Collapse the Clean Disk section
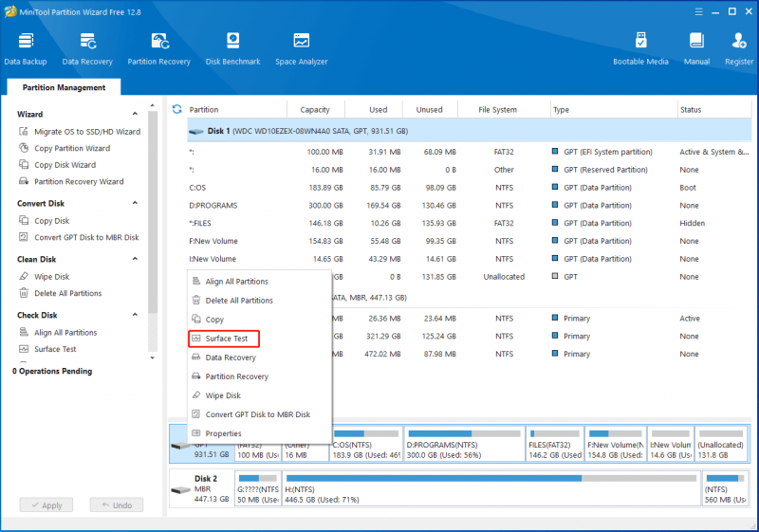The height and width of the screenshot is (532, 759). [135, 259]
